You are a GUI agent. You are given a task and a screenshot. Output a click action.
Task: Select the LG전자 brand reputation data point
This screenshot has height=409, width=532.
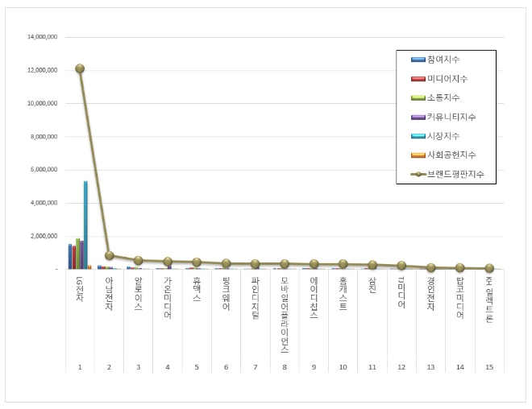tap(80, 68)
